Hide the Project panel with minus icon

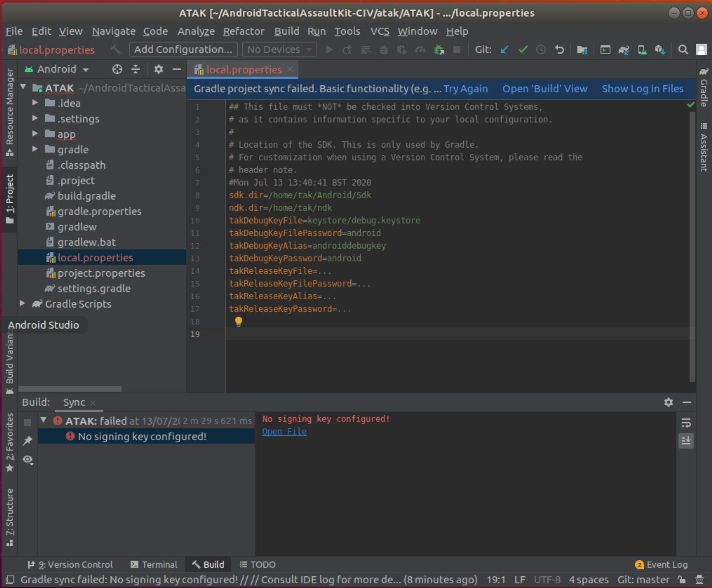pos(177,69)
